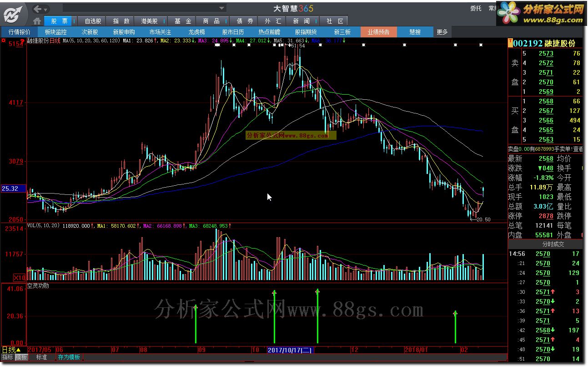Click the 总额 value 3.03亿
Image resolution: width=588 pixels, height=367 pixels.
(x=544, y=206)
